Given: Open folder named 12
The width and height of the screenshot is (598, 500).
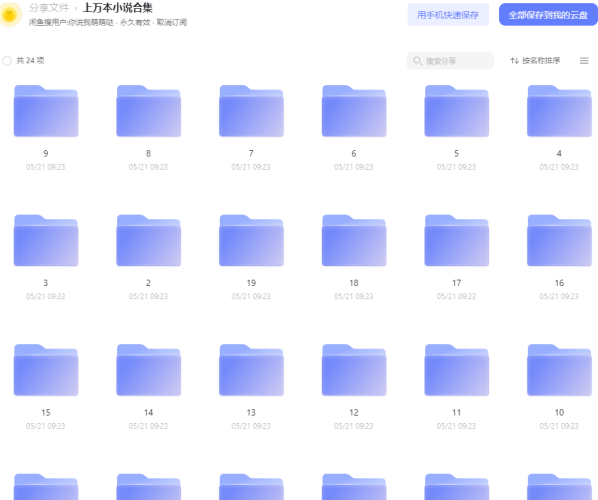Looking at the screenshot, I should coord(354,370).
